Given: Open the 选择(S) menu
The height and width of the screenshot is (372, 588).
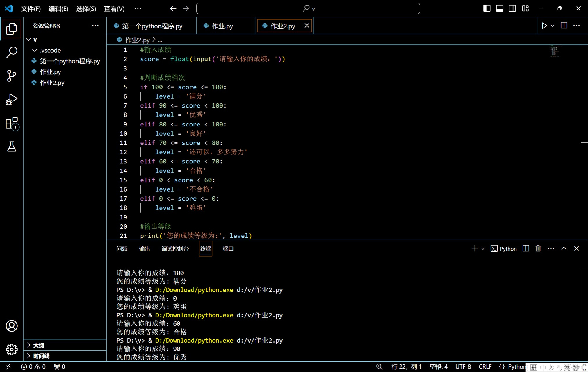Looking at the screenshot, I should coord(86,9).
